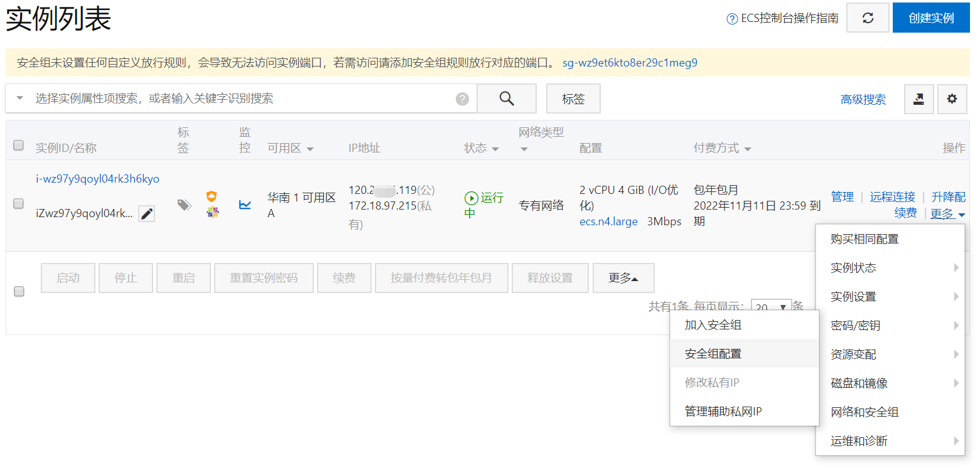Open the 状态 column filter dropdown
This screenshot has width=980, height=470.
click(x=495, y=149)
